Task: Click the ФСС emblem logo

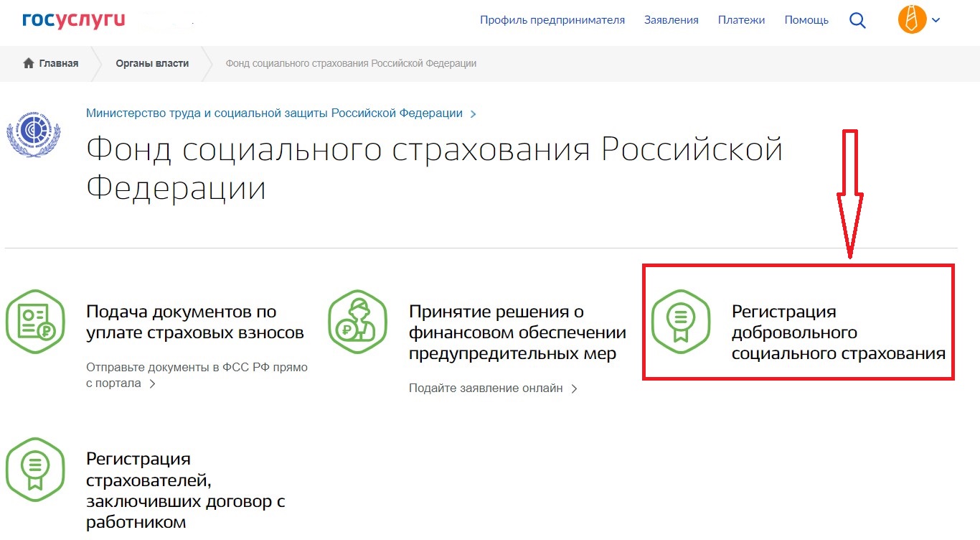Action: [34, 134]
